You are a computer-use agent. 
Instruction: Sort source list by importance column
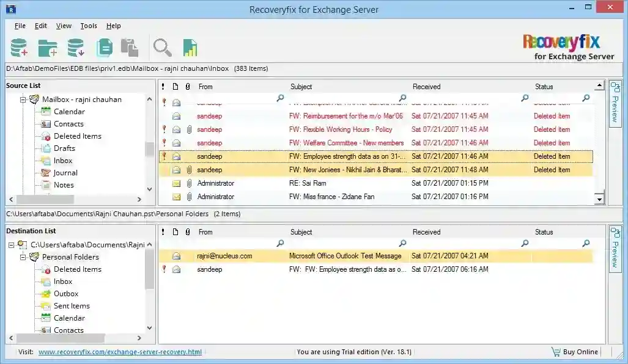(163, 86)
